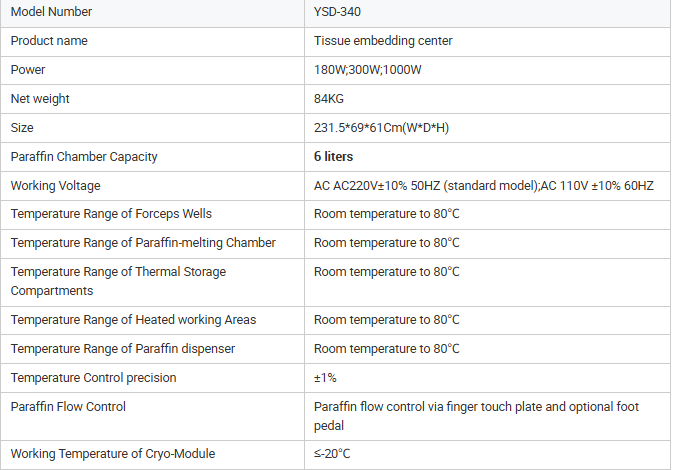This screenshot has height=470, width=673.
Task: Select the finger touch plate flow description
Action: pyautogui.click(x=476, y=416)
